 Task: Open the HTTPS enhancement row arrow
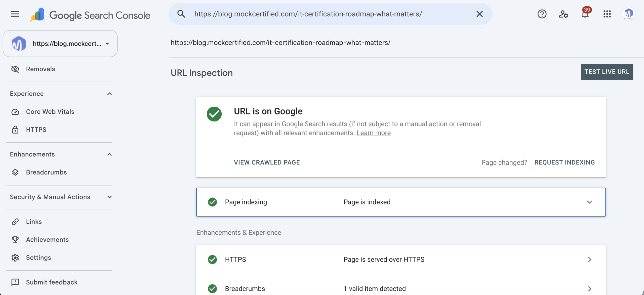(589, 259)
